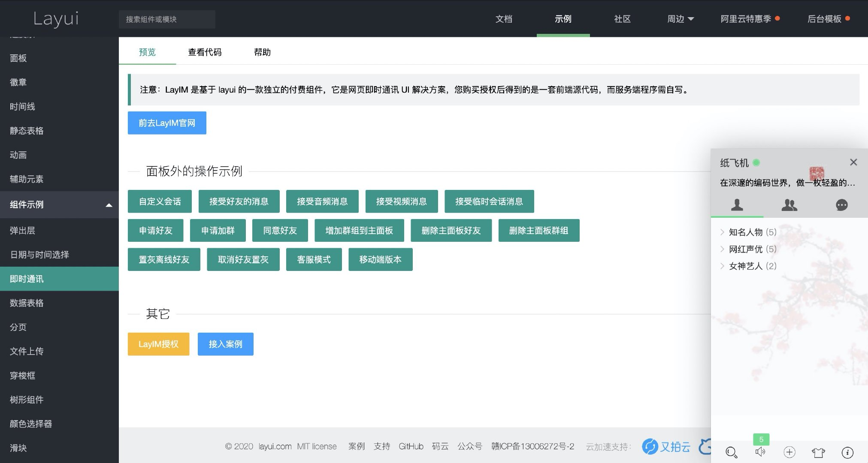Image resolution: width=868 pixels, height=463 pixels.
Task: Open the skin changer shirt icon
Action: (818, 452)
